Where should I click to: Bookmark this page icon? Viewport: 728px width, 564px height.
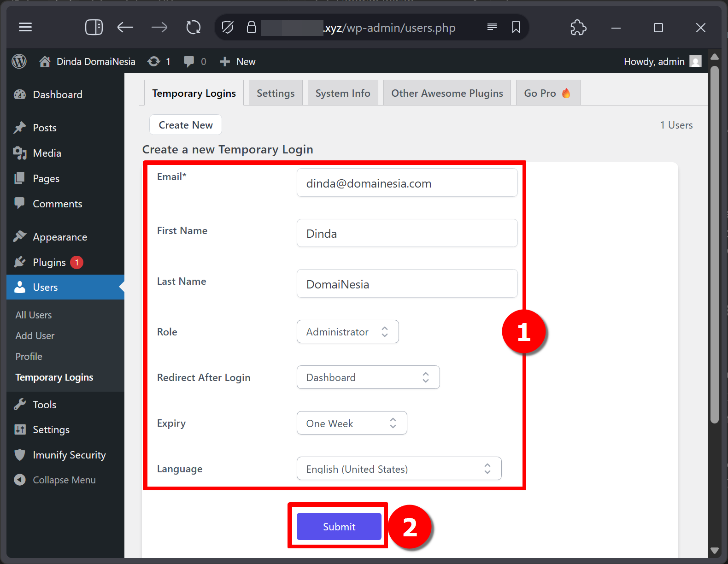(x=516, y=27)
